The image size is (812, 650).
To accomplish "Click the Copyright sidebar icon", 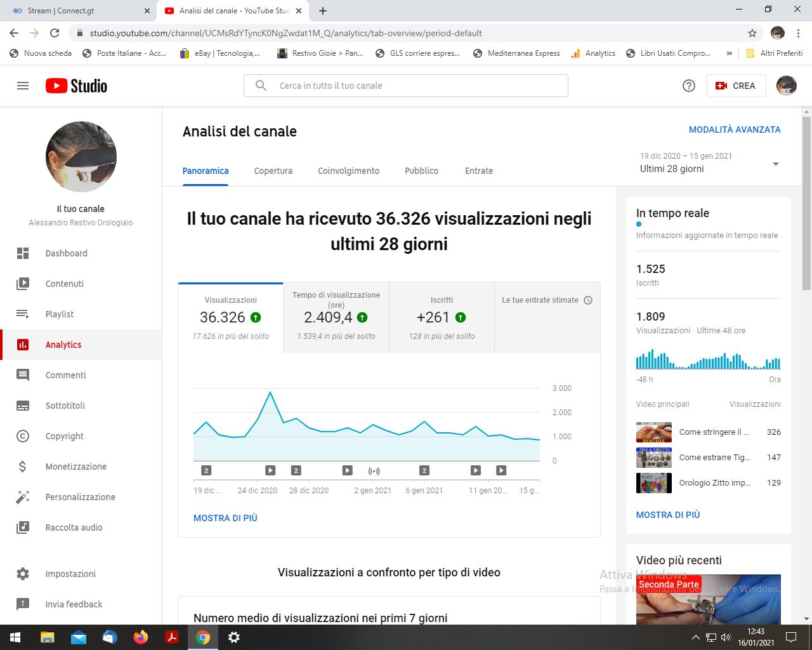I will click(x=23, y=436).
